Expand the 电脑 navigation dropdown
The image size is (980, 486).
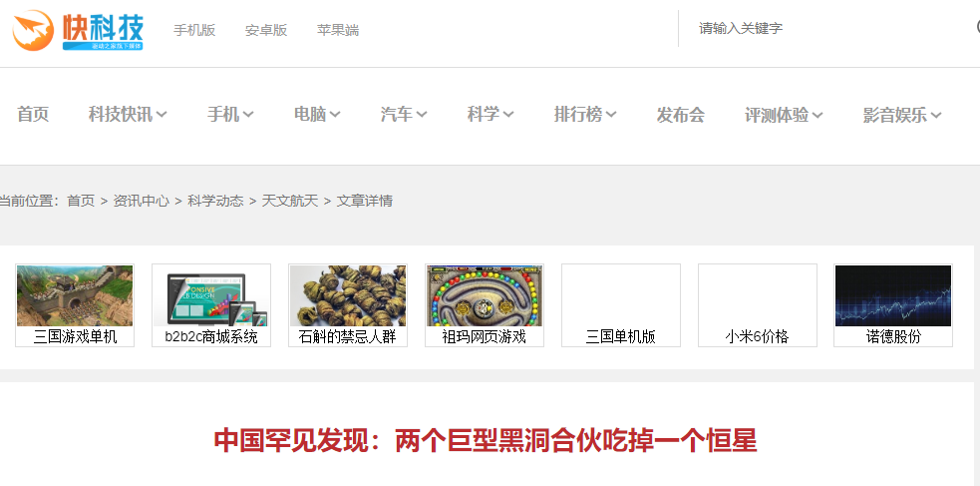317,115
